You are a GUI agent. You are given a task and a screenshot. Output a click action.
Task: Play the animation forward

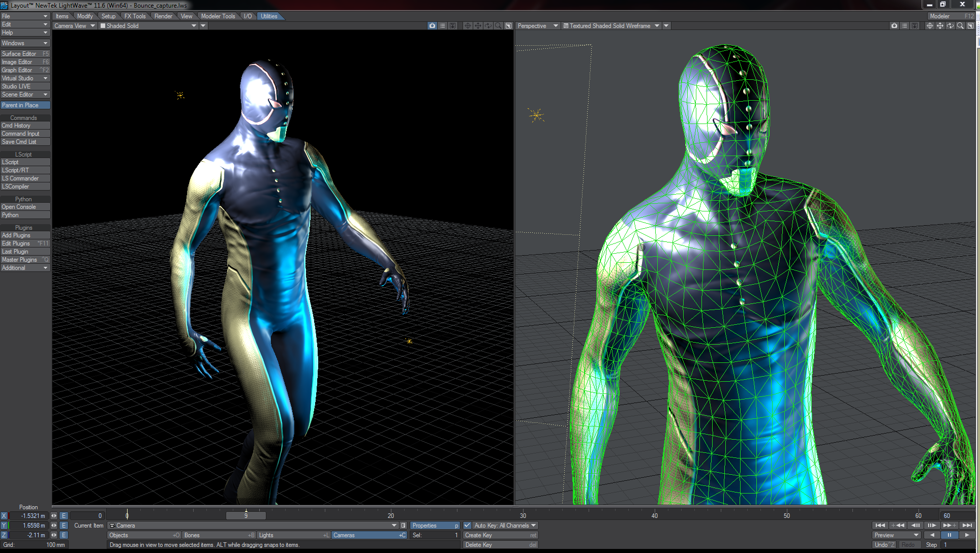[966, 535]
